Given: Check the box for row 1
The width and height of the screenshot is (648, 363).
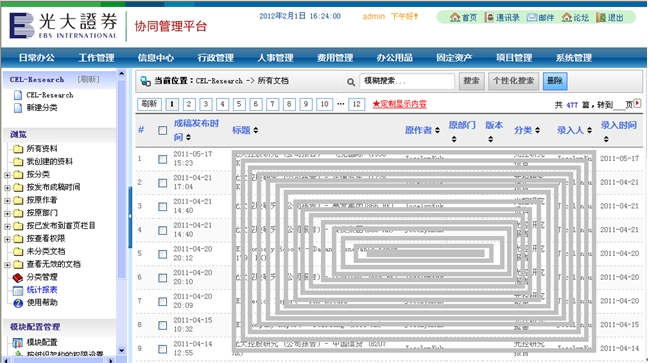Looking at the screenshot, I should 162,159.
